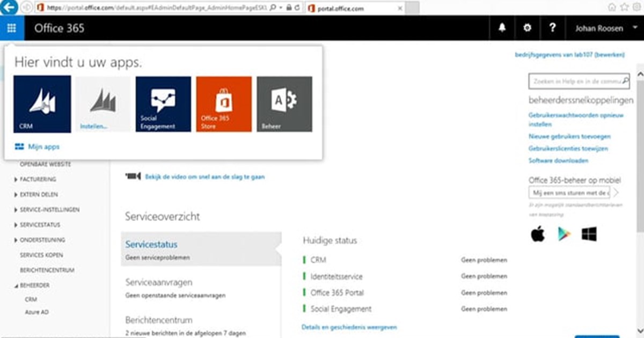Open Azure AD under BEHEERDER
644x338 pixels.
tap(36, 312)
